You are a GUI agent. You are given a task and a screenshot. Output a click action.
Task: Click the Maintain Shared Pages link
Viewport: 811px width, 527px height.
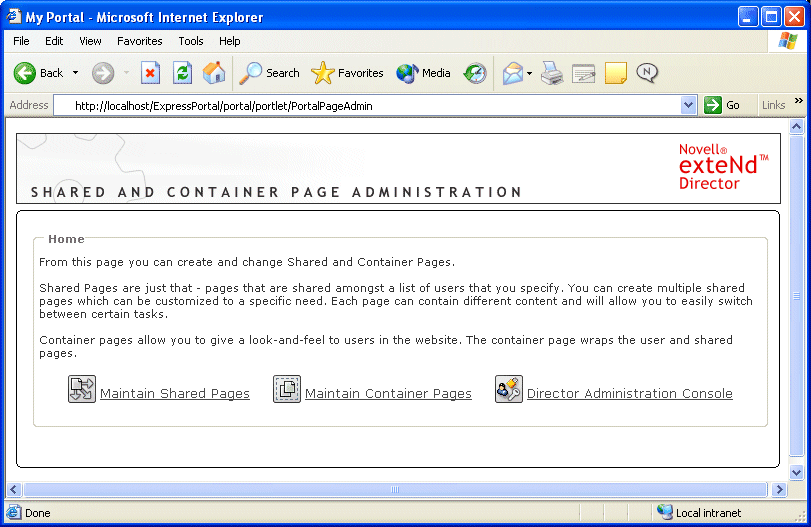click(175, 393)
